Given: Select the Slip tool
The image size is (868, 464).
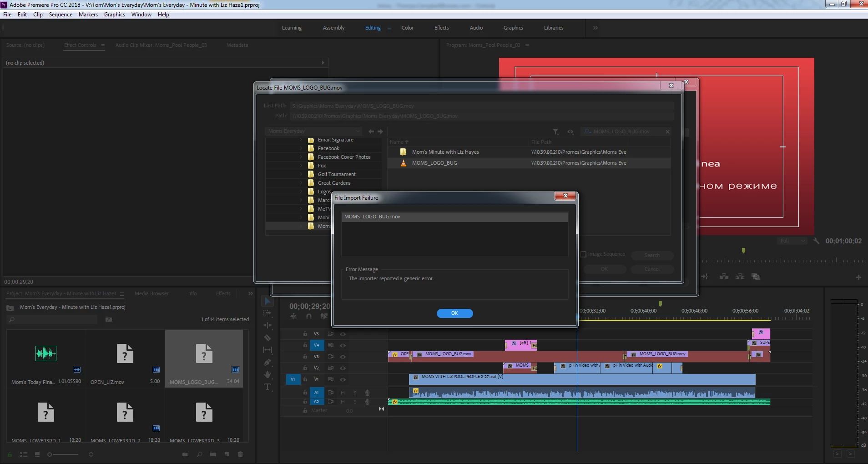Looking at the screenshot, I should point(267,350).
